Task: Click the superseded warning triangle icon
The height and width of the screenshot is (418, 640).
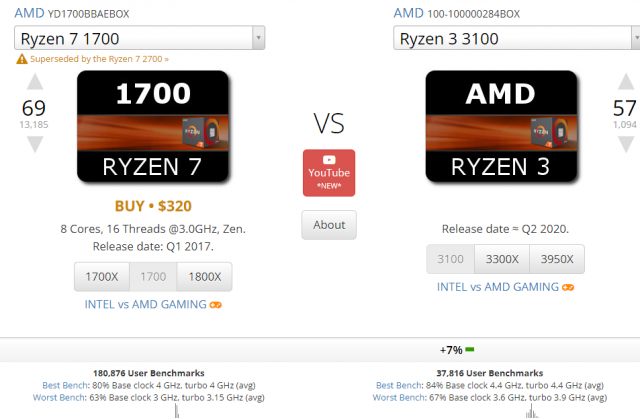Action: (21, 60)
